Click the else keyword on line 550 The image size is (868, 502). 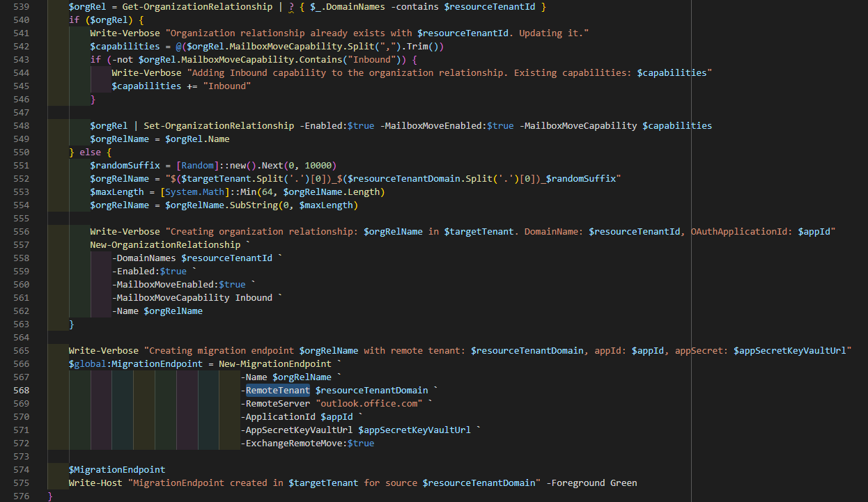click(91, 152)
